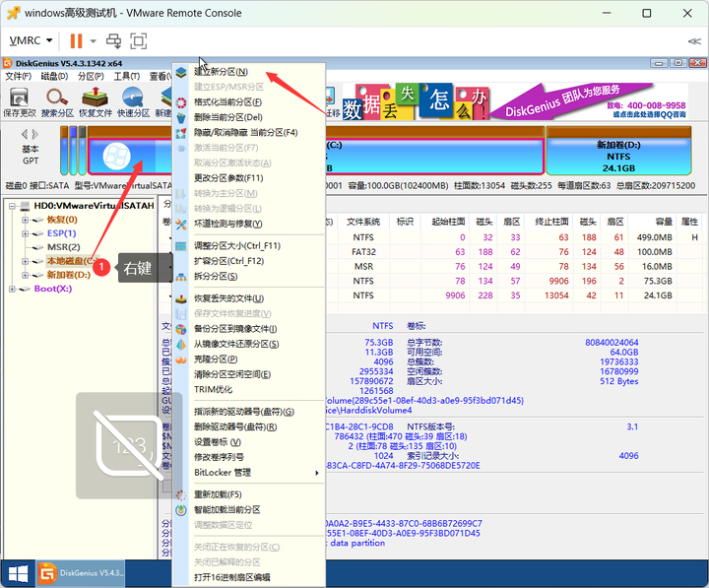709x588 pixels.
Task: Open the 分区(P) menu
Action: (91, 77)
